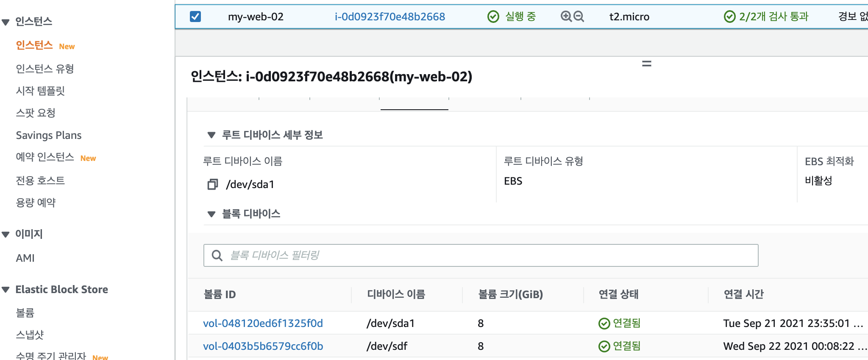Image resolution: width=868 pixels, height=360 pixels.
Task: Click the search magnifier icon in filter box
Action: (217, 255)
